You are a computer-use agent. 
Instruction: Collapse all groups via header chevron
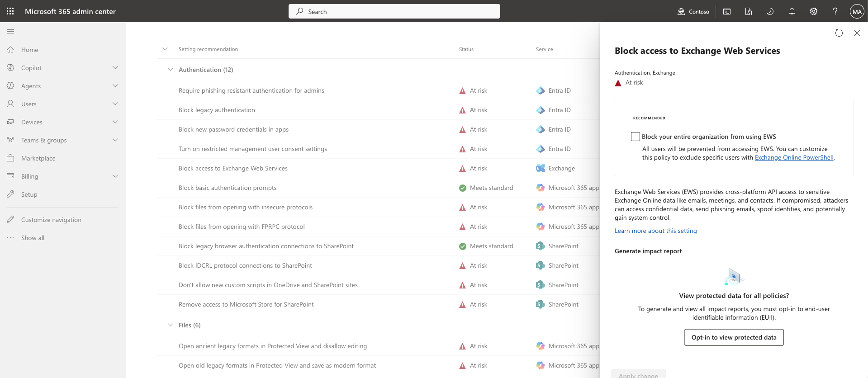[165, 49]
